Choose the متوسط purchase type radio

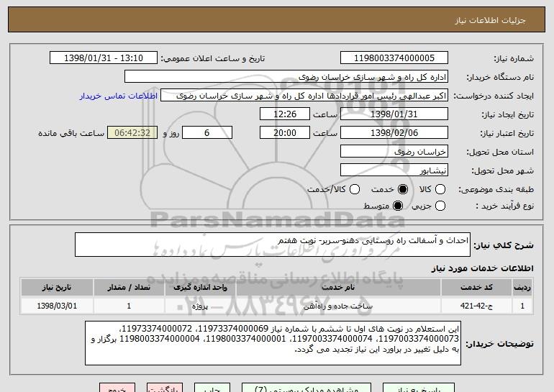398,206
